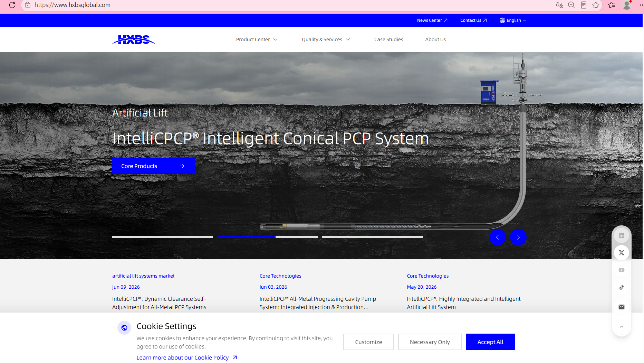Open the Learn more about our Cookie Policy link
Viewport: 644px width, 363px height.
click(187, 357)
